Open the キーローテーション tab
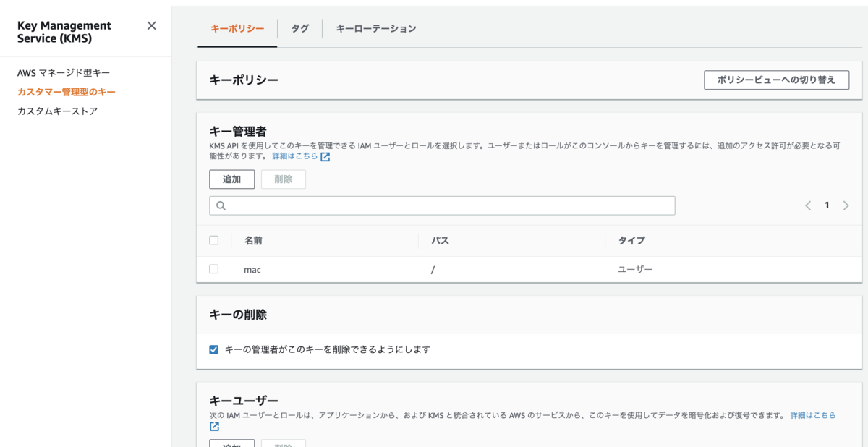Image resolution: width=868 pixels, height=447 pixels. click(375, 28)
